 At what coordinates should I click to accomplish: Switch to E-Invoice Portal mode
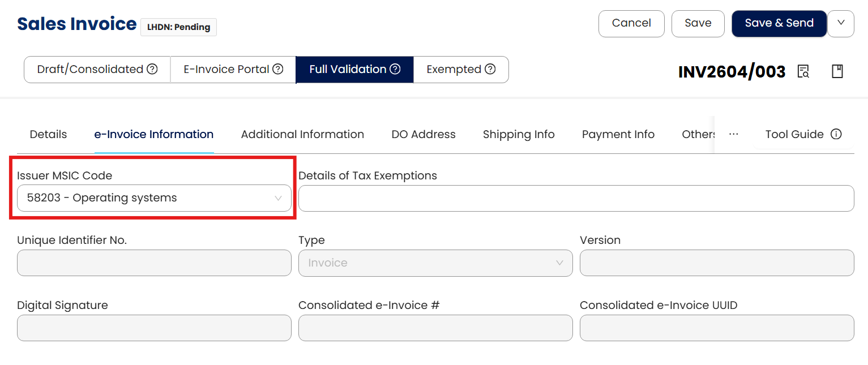pos(226,69)
